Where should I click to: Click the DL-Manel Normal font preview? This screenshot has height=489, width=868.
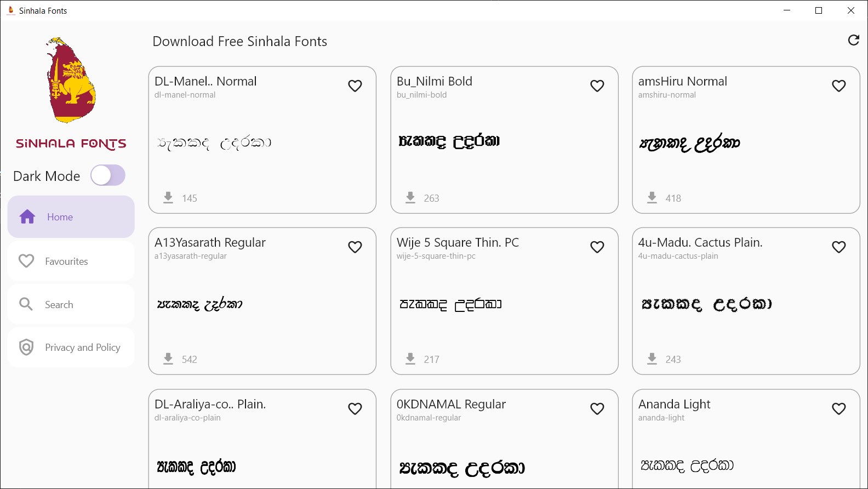pyautogui.click(x=214, y=143)
